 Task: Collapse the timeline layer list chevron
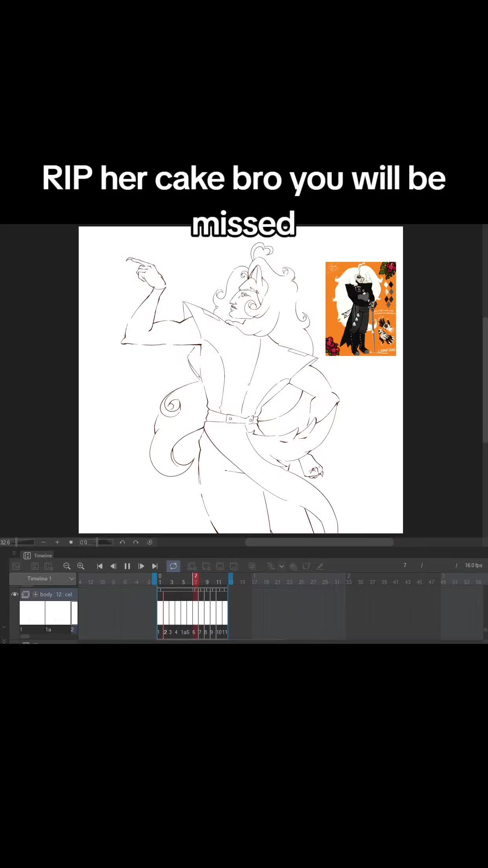4,627
